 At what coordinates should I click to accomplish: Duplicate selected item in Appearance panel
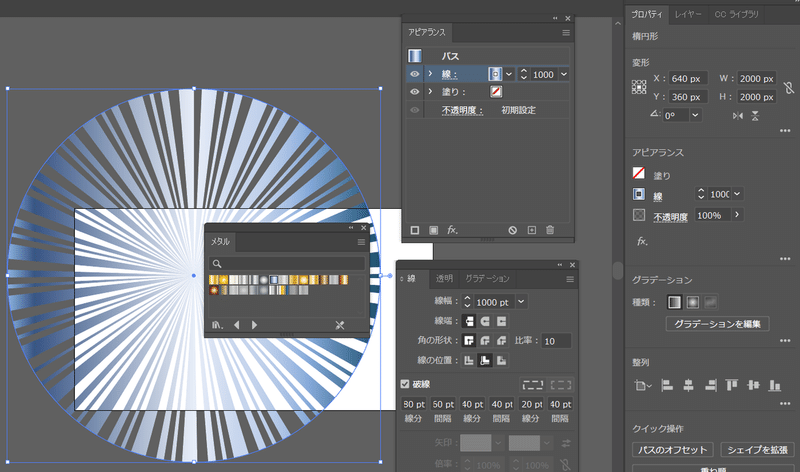pos(532,230)
